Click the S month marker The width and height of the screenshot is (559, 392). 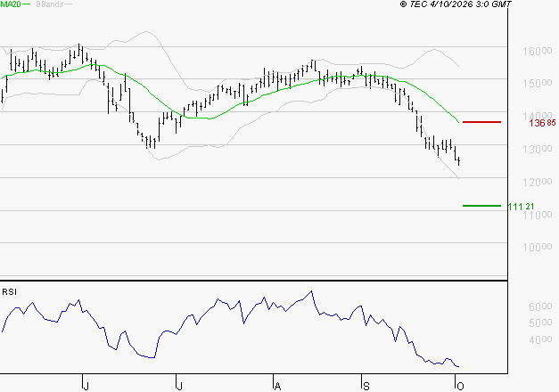pyautogui.click(x=366, y=386)
